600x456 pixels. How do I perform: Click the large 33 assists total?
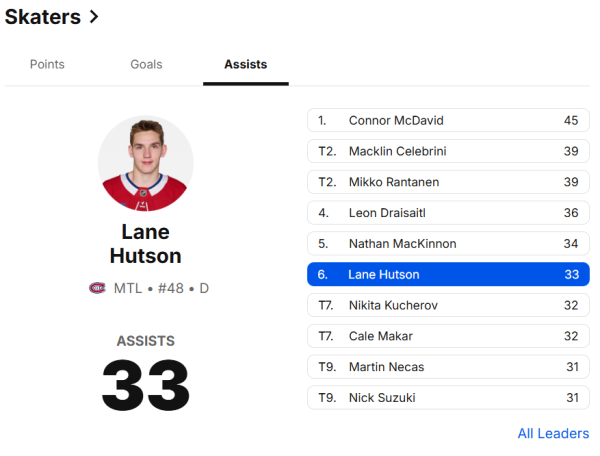pyautogui.click(x=146, y=385)
